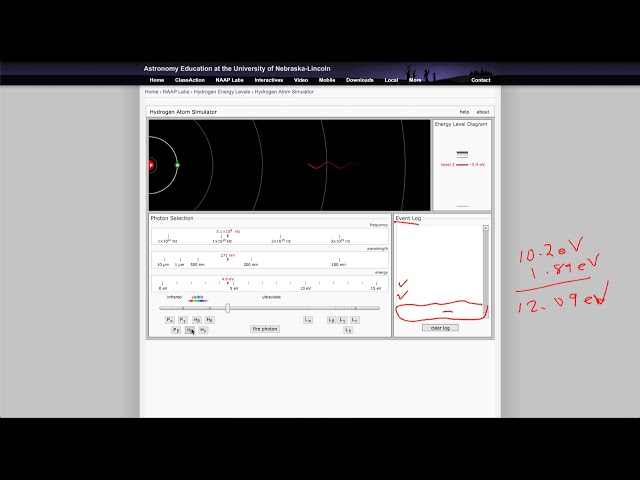Screen dimensions: 640x480
Task: Open the Local menu item
Action: click(x=391, y=80)
